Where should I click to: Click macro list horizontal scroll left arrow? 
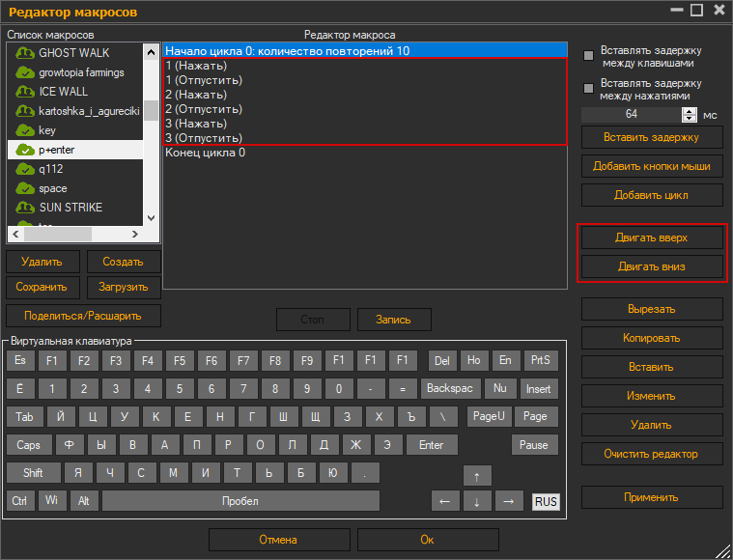[15, 235]
